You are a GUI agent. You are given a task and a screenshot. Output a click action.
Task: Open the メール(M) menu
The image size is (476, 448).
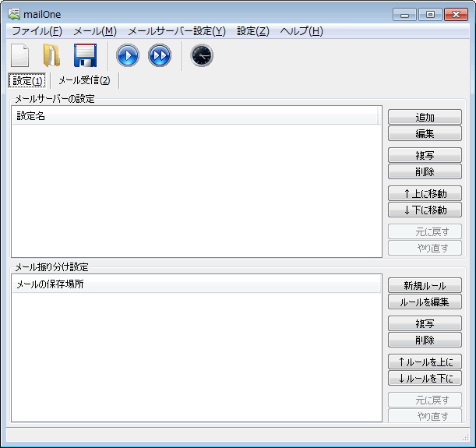[x=94, y=31]
